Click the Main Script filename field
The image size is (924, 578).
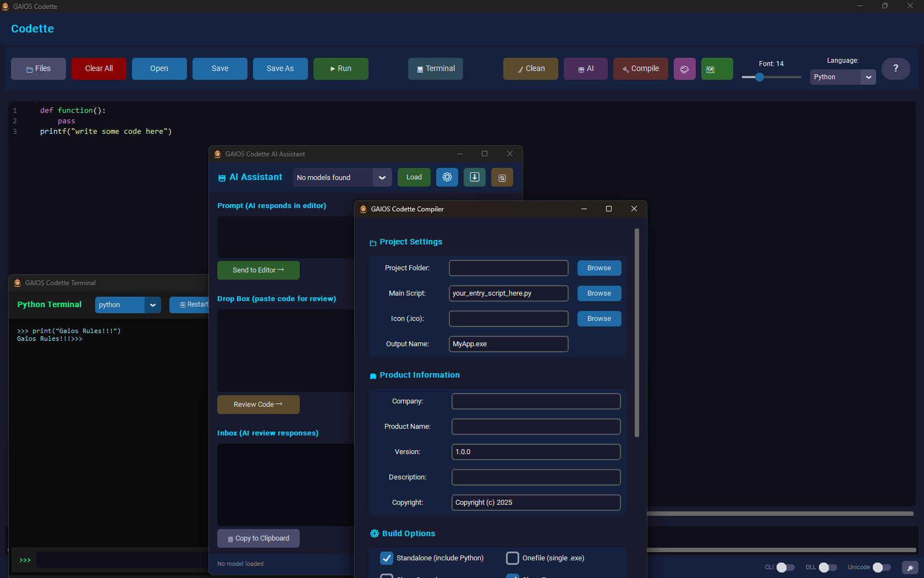[508, 293]
